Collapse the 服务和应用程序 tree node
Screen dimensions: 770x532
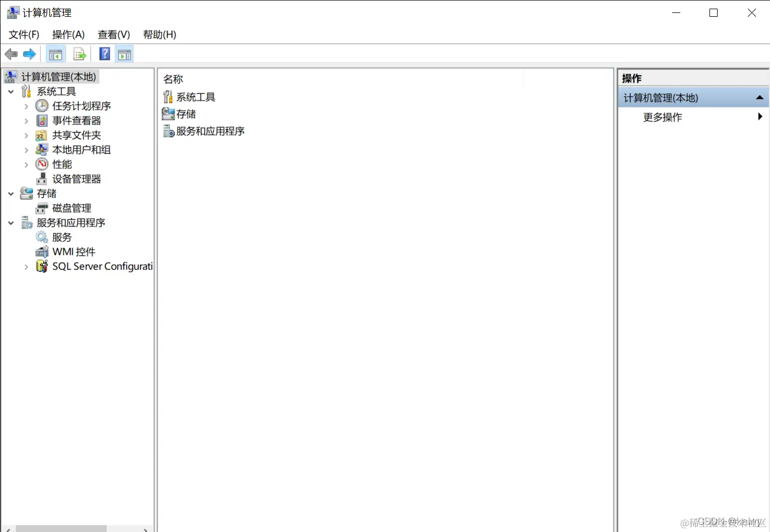pyautogui.click(x=11, y=223)
